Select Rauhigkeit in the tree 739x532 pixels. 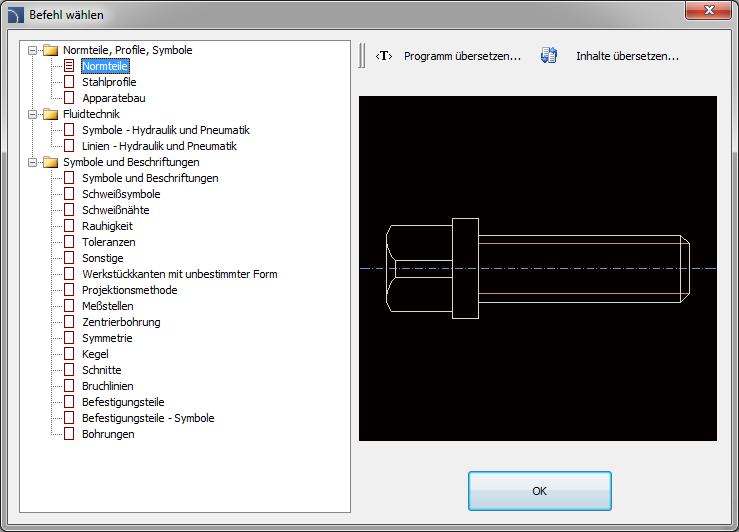[x=107, y=226]
